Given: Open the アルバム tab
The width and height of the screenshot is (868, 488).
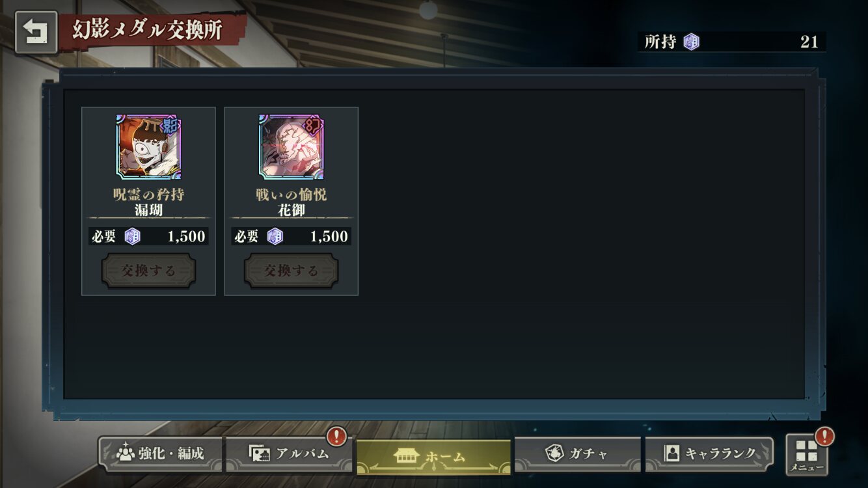Looking at the screenshot, I should click(x=289, y=454).
